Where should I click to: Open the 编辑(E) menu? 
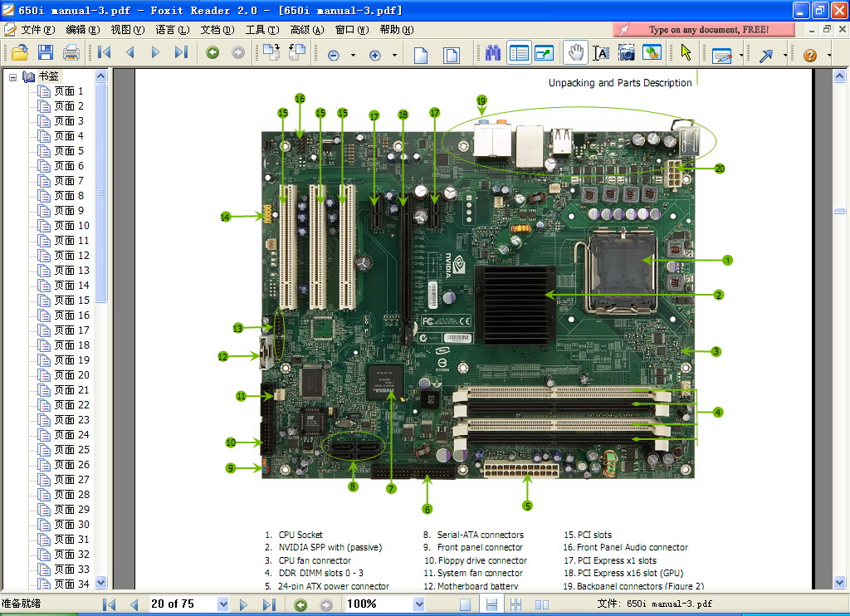point(83,30)
